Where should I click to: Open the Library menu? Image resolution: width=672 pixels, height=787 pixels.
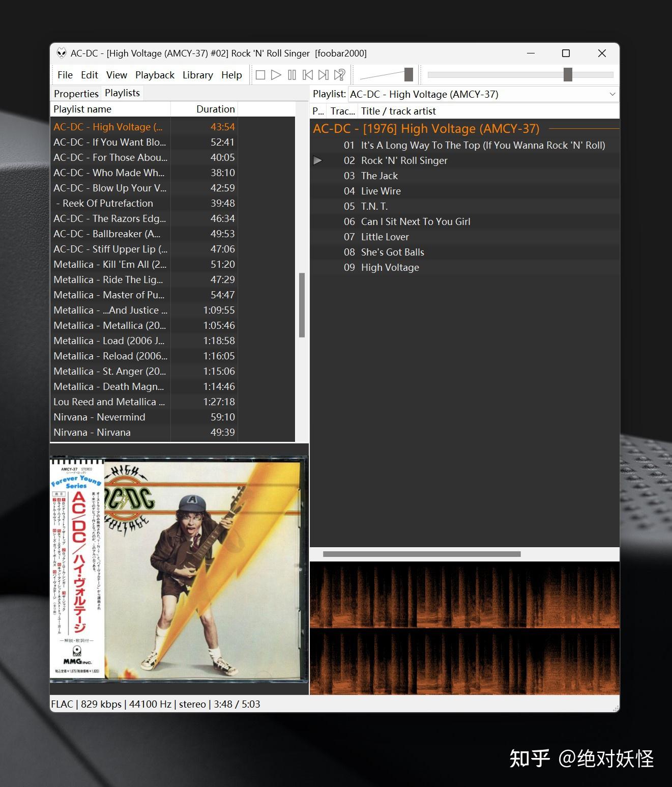tap(197, 75)
